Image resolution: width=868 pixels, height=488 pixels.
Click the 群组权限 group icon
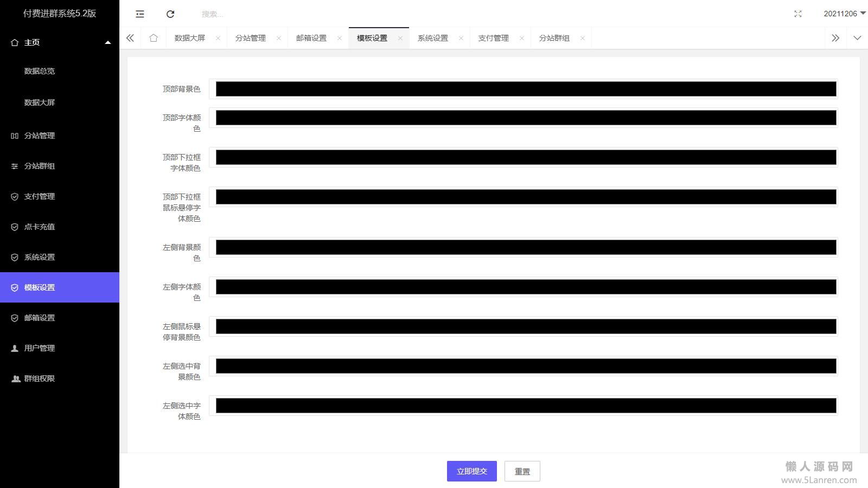tap(16, 378)
